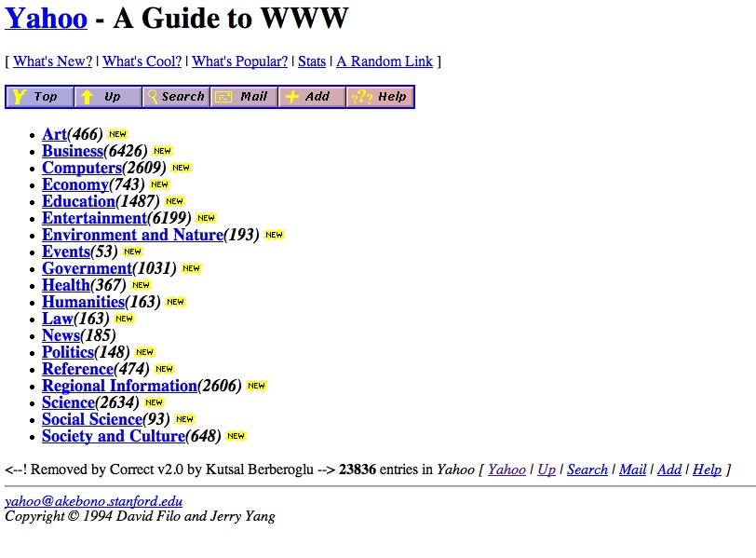Click the Add toolbar icon with plus sign
Image resolution: width=756 pixels, height=558 pixels.
click(x=311, y=96)
